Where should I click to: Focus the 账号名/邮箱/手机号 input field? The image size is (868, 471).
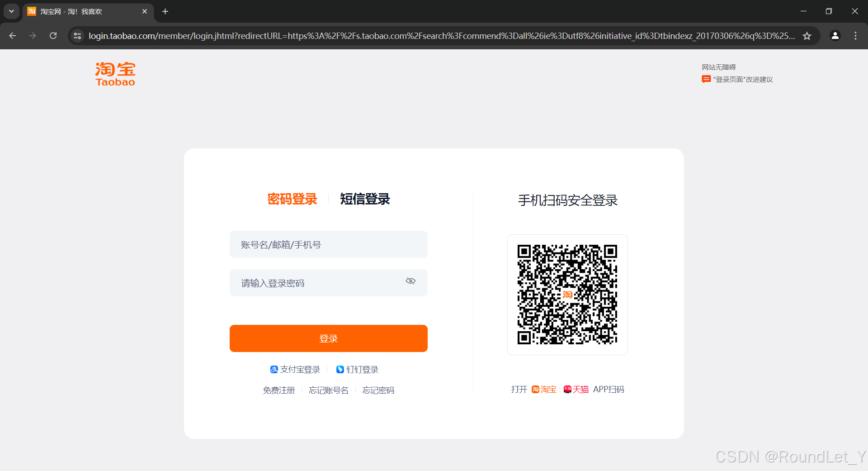tap(329, 244)
